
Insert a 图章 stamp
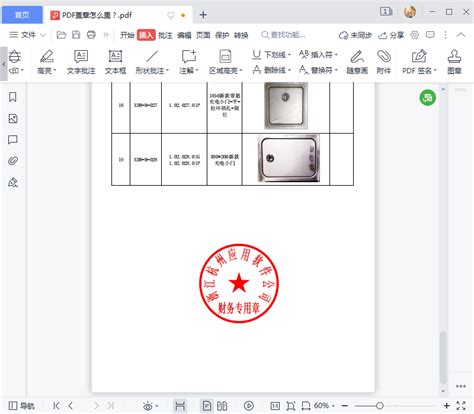[x=454, y=62]
